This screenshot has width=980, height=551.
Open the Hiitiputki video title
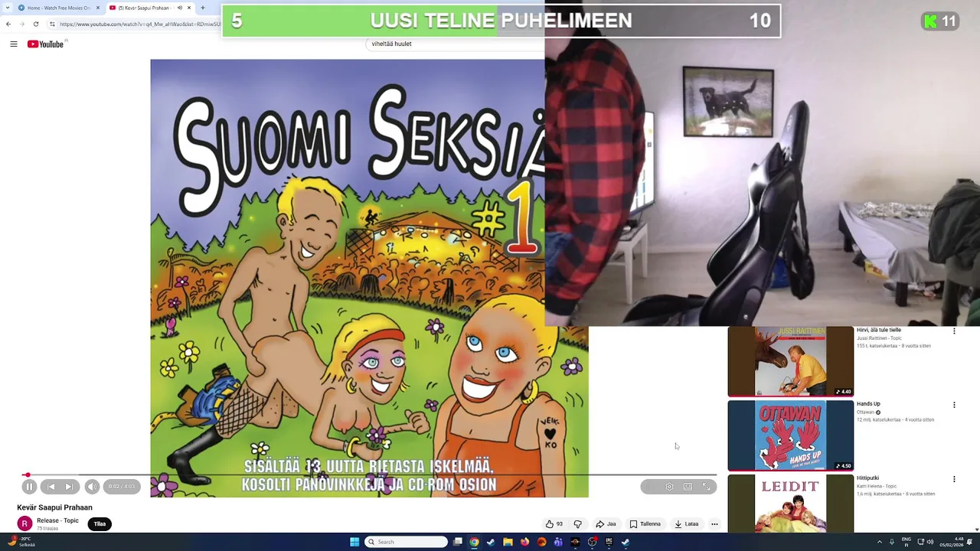click(x=867, y=478)
